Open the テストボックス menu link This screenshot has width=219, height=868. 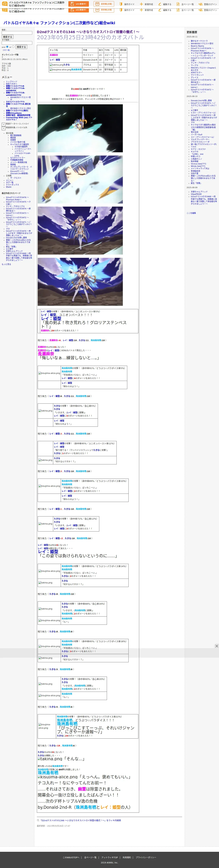12,185
